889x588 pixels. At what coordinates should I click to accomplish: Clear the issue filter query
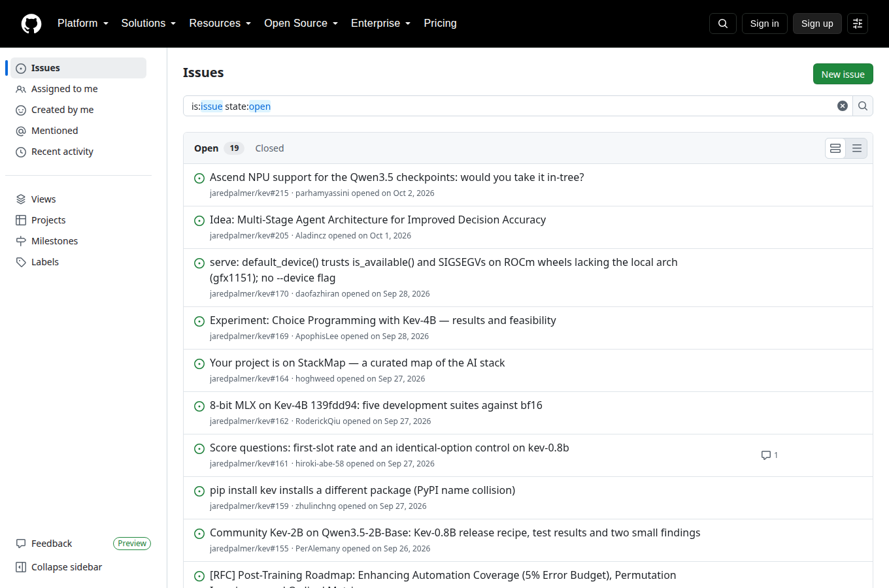843,106
